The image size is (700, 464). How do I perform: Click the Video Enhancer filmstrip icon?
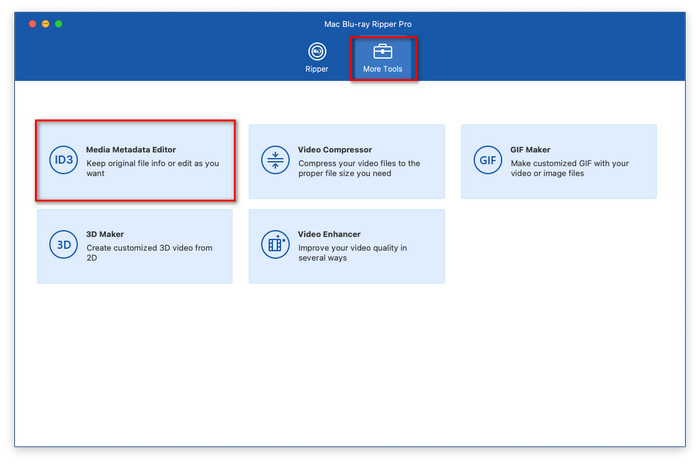pyautogui.click(x=275, y=244)
